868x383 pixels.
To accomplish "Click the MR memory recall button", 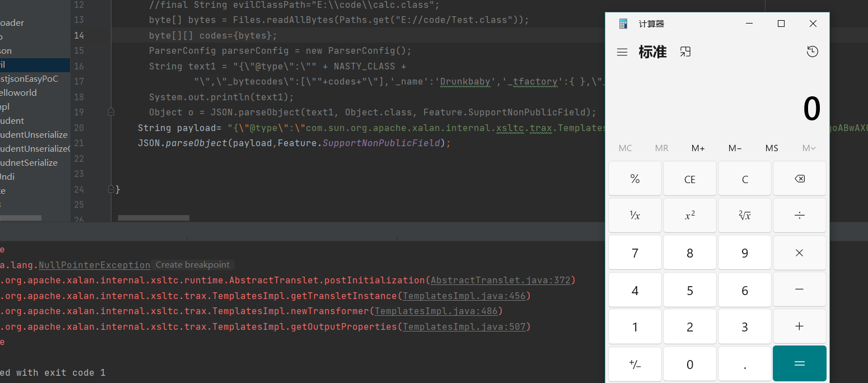I will click(x=662, y=148).
